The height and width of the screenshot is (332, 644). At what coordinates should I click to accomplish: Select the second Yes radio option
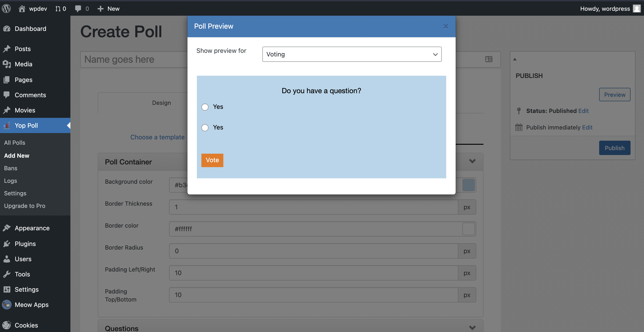[205, 127]
